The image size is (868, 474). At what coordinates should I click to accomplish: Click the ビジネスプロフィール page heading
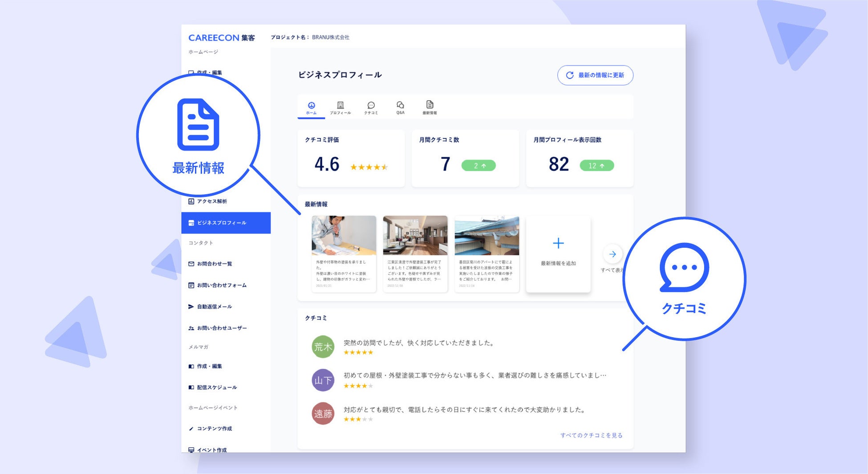(340, 75)
